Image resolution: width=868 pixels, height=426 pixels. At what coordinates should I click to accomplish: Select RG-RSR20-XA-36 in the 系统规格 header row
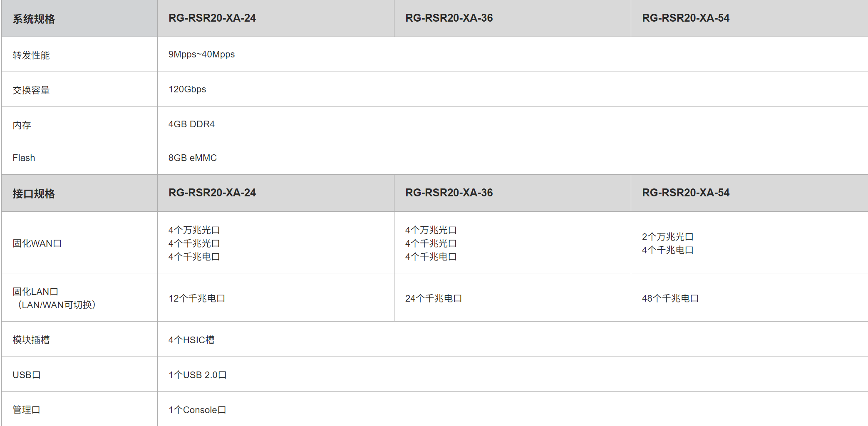[x=449, y=18]
